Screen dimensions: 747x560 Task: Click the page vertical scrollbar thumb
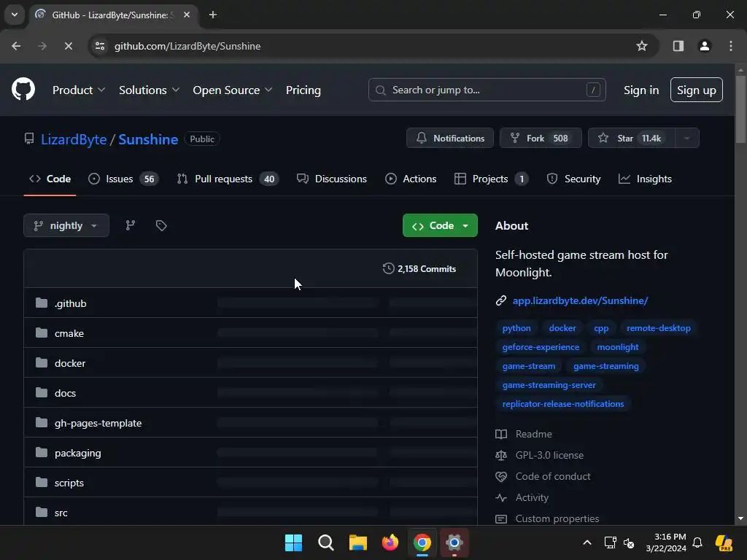pyautogui.click(x=740, y=109)
